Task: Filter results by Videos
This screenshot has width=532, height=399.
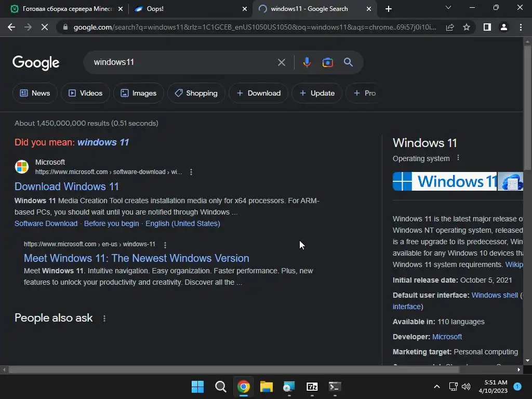Action: 85,93
